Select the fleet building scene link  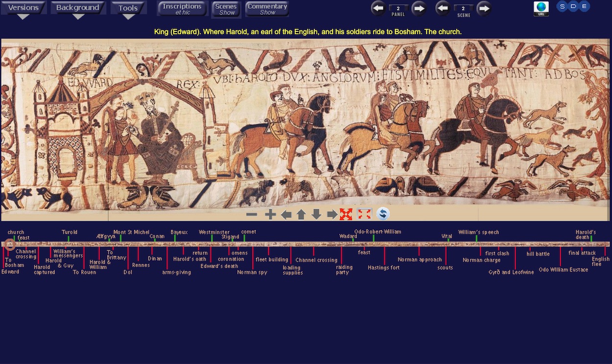272,260
